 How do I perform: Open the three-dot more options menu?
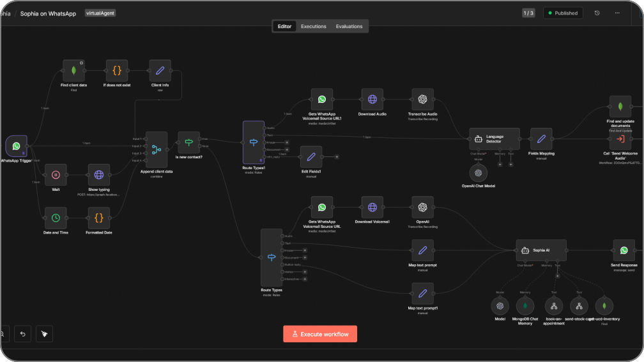[x=617, y=13]
